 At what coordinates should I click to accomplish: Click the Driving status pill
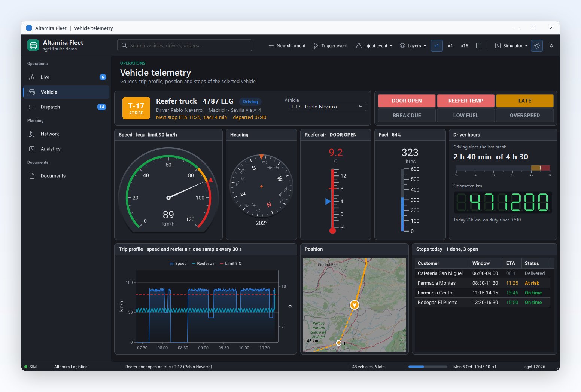(x=250, y=102)
